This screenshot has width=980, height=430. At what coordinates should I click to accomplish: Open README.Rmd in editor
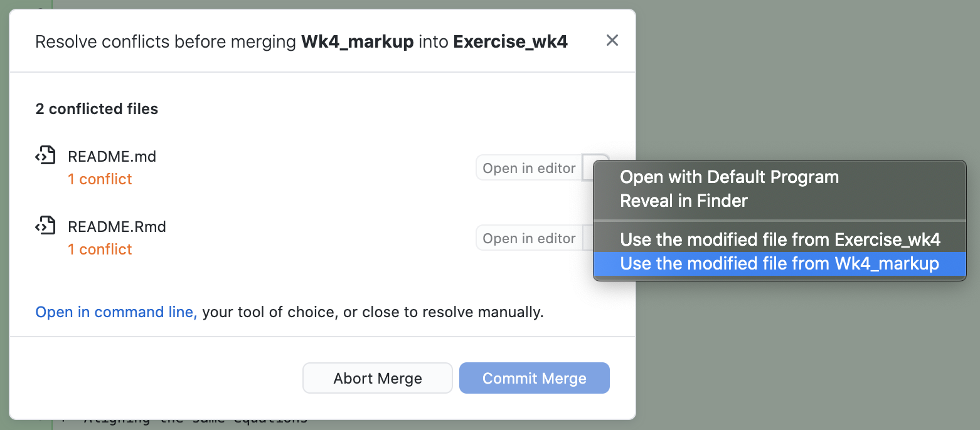[x=529, y=238]
